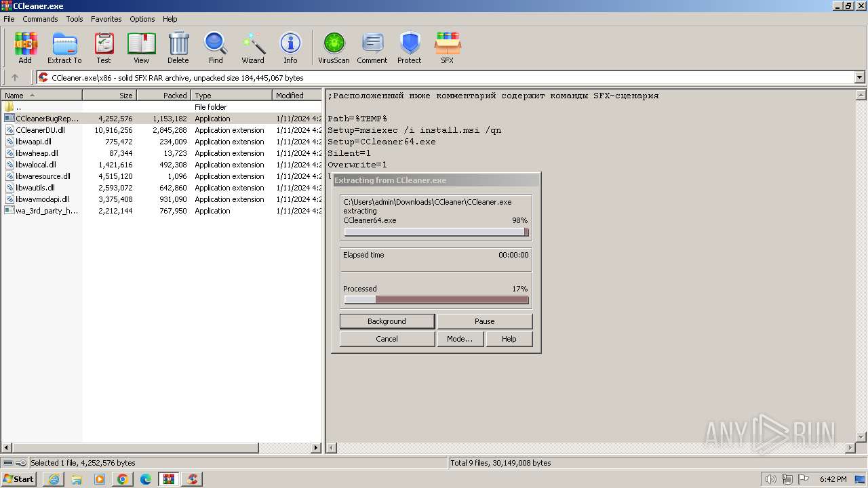
Task: Open the Commands menu
Action: point(40,19)
